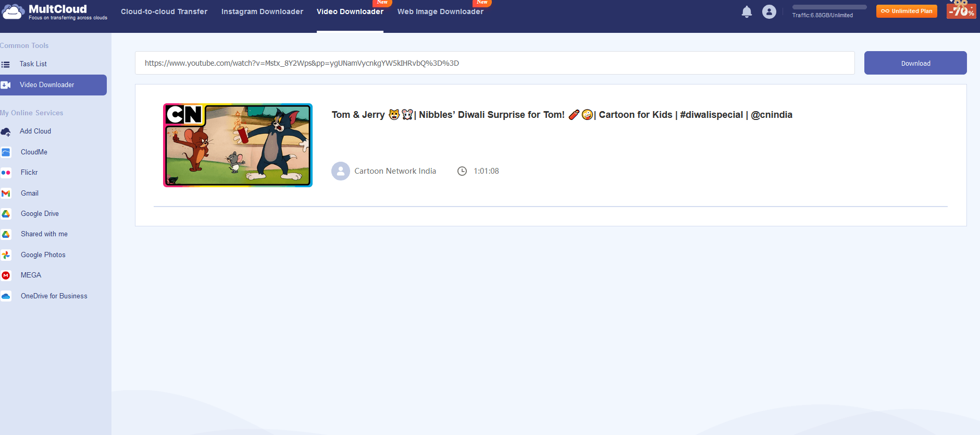Select Video Downloader in the sidebar
980x435 pixels.
coord(53,85)
